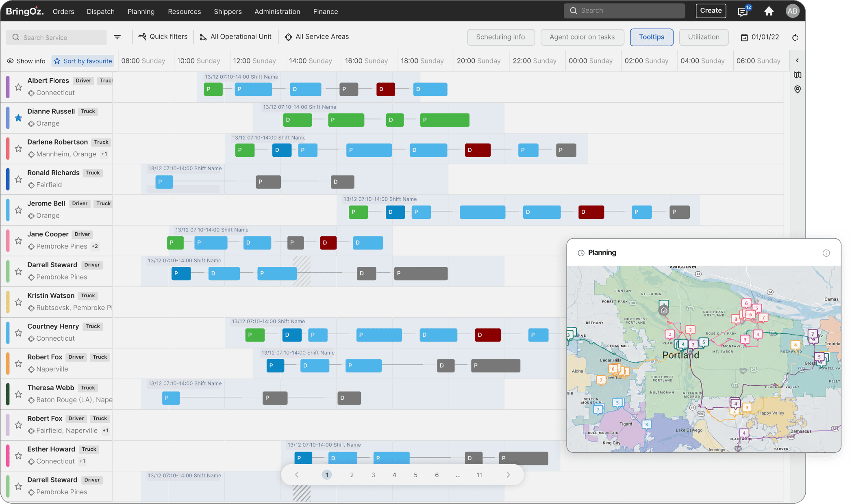Click Darlene Robertson's red color bar

tap(8, 149)
